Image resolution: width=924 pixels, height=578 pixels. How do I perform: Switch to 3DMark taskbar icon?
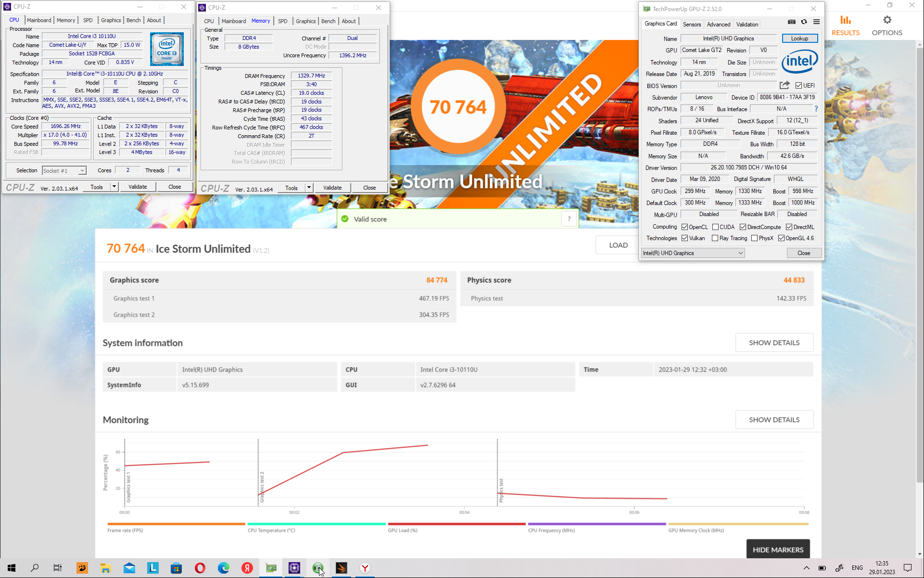click(342, 568)
